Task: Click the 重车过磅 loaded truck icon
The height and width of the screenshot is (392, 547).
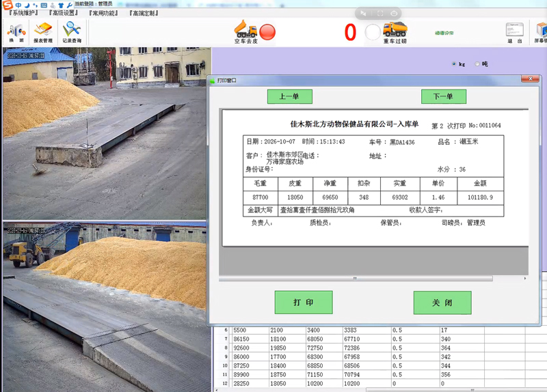Action: click(x=395, y=32)
